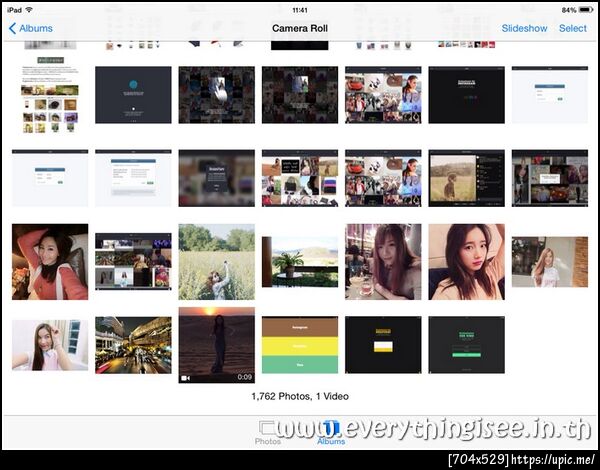Open the woman in red sweater photo
600x470 pixels.
pos(50,262)
